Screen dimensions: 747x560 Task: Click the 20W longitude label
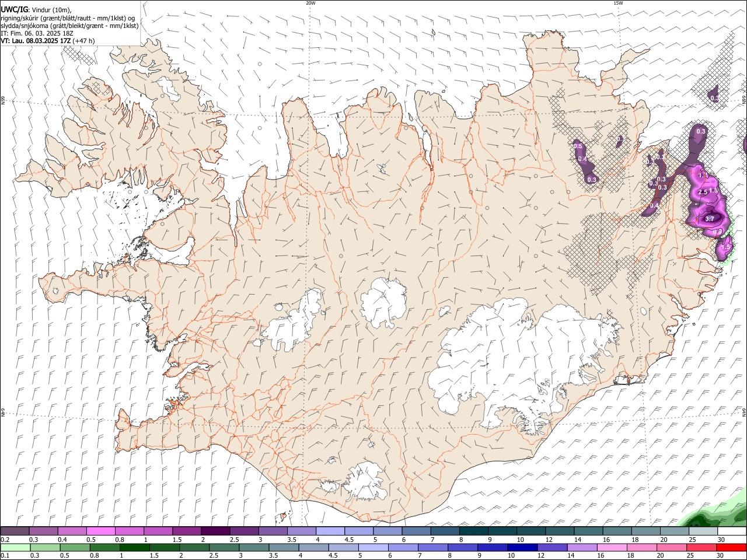[310, 3]
